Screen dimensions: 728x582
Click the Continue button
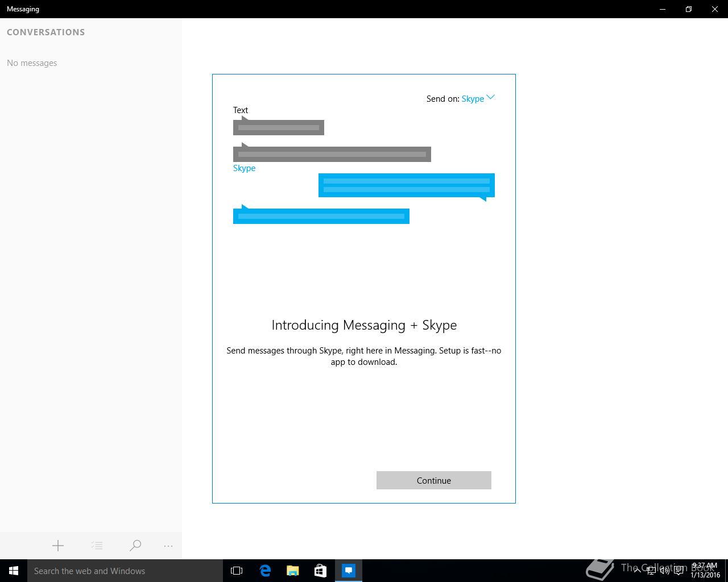[434, 480]
